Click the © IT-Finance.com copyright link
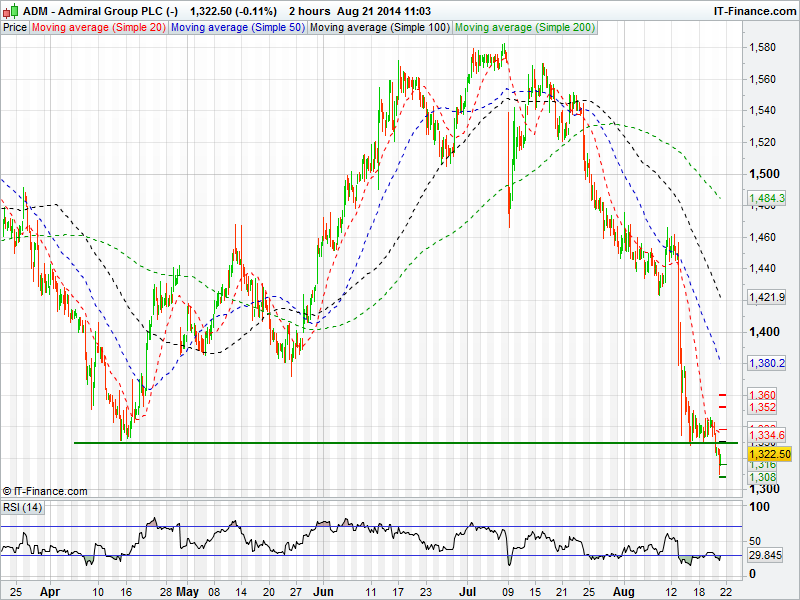 point(46,491)
